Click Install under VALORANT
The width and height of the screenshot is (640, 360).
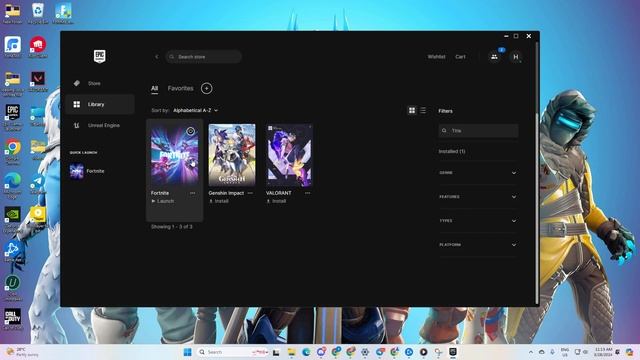point(276,201)
